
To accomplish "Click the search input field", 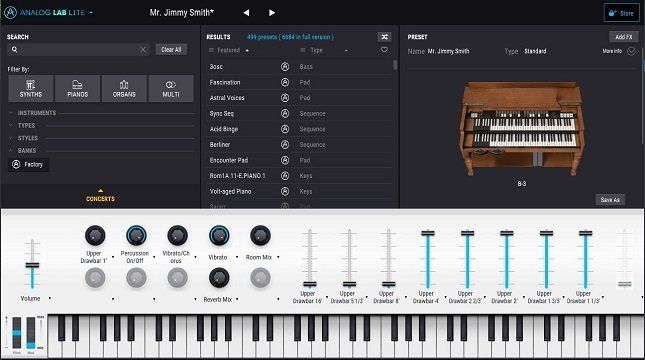I will coord(78,50).
